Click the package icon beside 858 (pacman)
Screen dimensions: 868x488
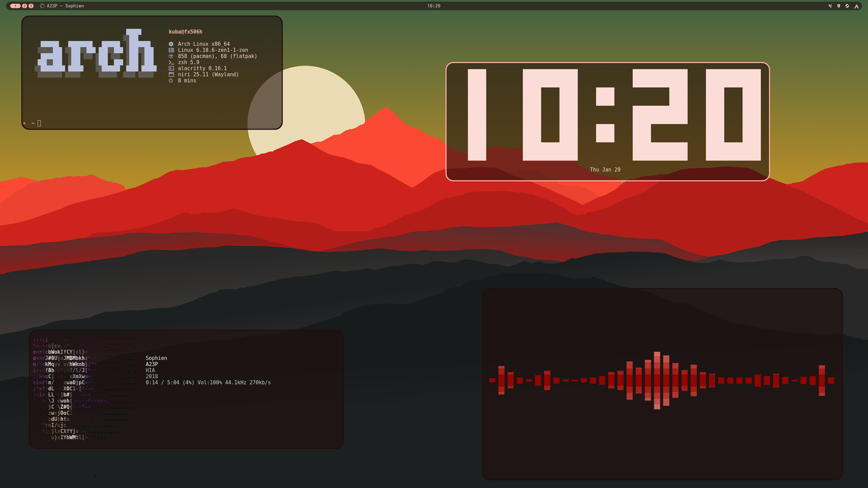[x=171, y=56]
